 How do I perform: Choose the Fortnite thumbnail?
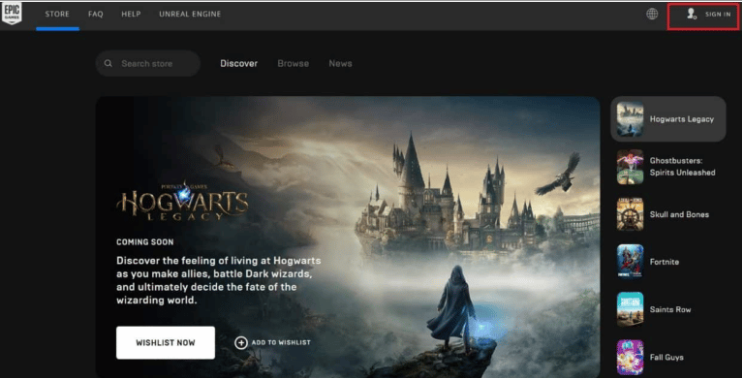click(x=630, y=262)
